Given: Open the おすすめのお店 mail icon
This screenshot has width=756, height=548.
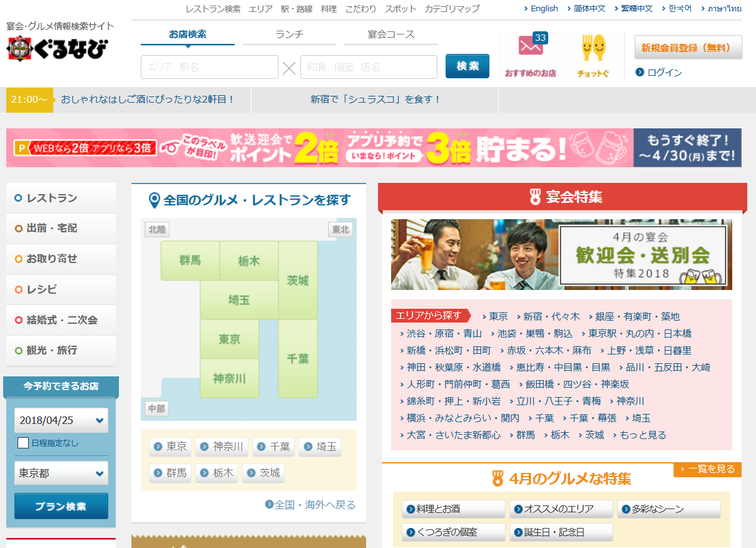Looking at the screenshot, I should 531,46.
